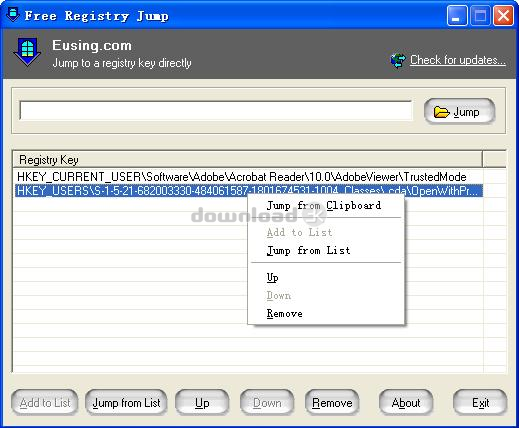Viewport: 519px width, 428px height.
Task: Choose Jump from Clipboard in context menu
Action: (325, 206)
